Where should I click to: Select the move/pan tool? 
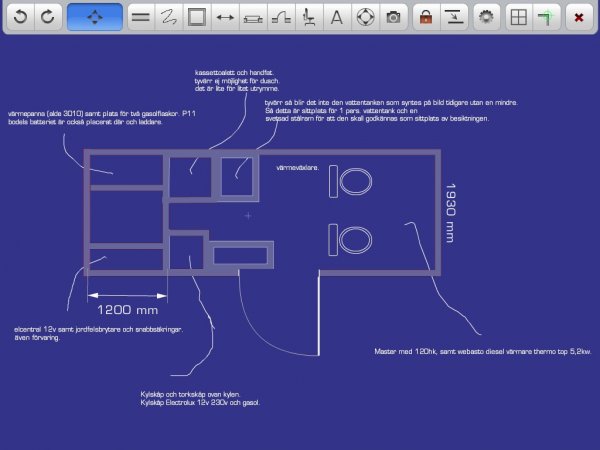click(95, 17)
